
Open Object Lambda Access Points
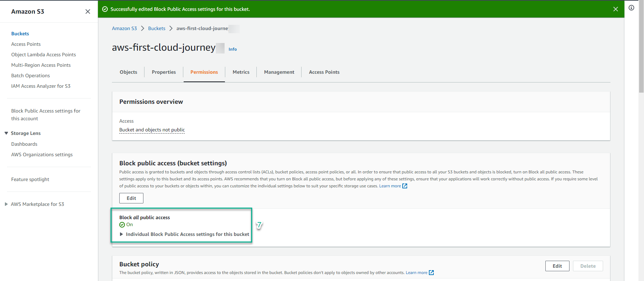click(x=43, y=55)
